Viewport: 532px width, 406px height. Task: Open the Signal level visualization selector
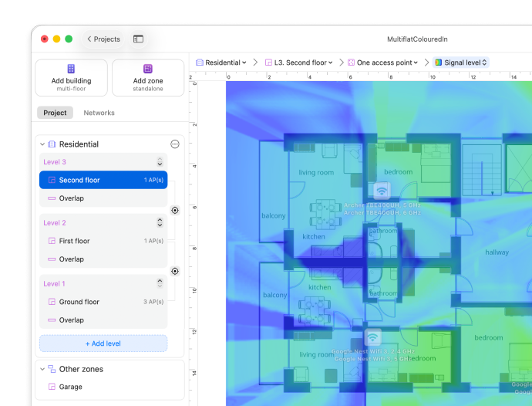point(461,63)
